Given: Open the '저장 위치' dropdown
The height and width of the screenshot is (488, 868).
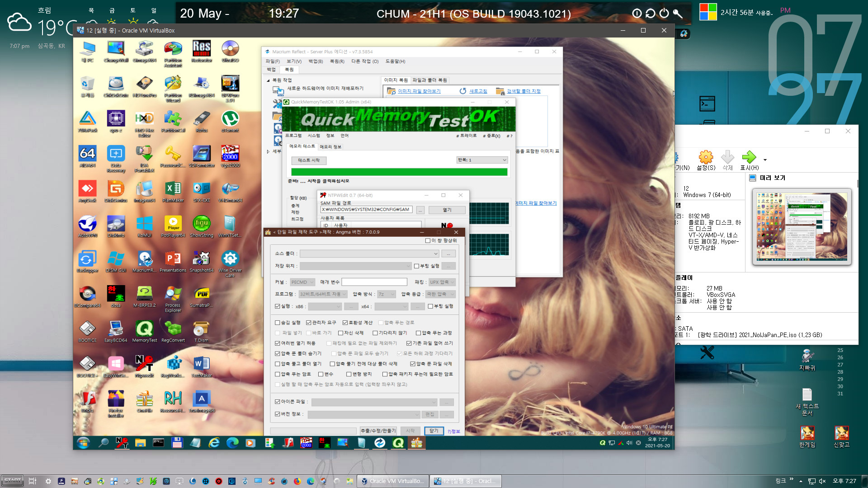Looking at the screenshot, I should click(x=355, y=266).
